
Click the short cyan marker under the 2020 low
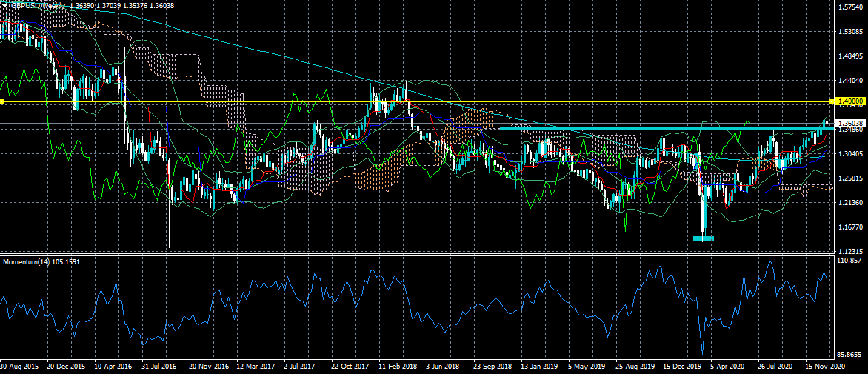(703, 238)
